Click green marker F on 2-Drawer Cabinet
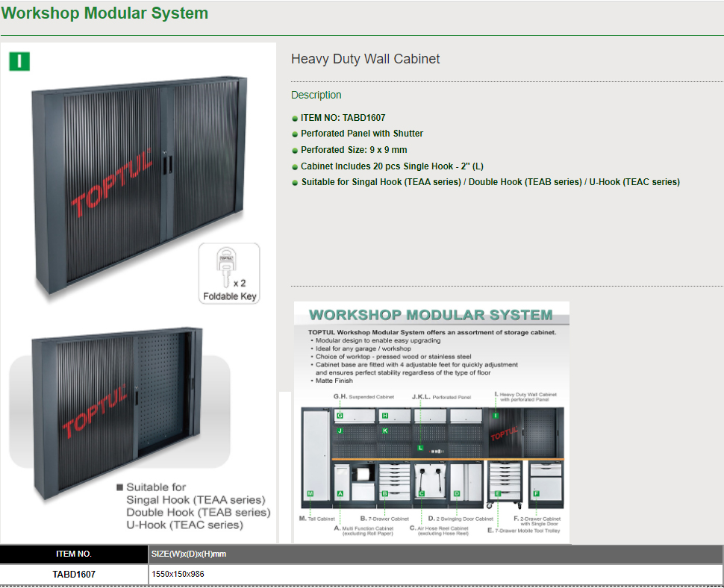724x588 pixels. (536, 493)
